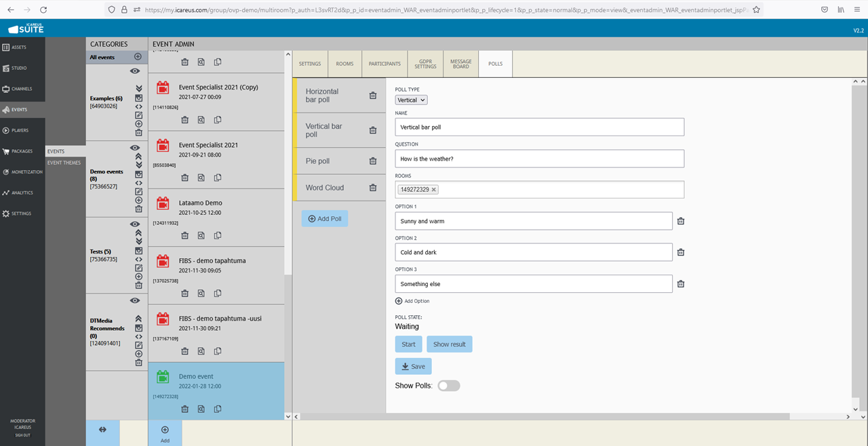Screen dimensions: 868x446
Task: Delete the Horizontal bar poll
Action: [372, 96]
